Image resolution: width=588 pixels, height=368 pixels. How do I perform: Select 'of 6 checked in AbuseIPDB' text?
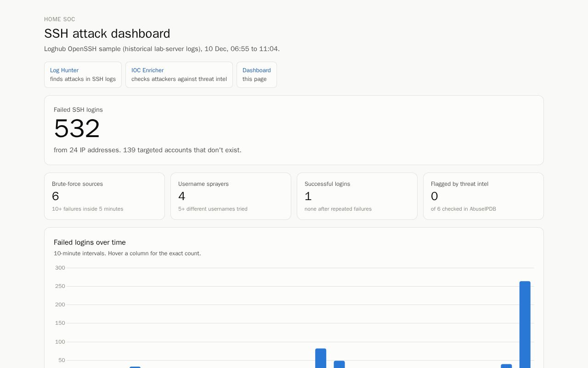[464, 209]
